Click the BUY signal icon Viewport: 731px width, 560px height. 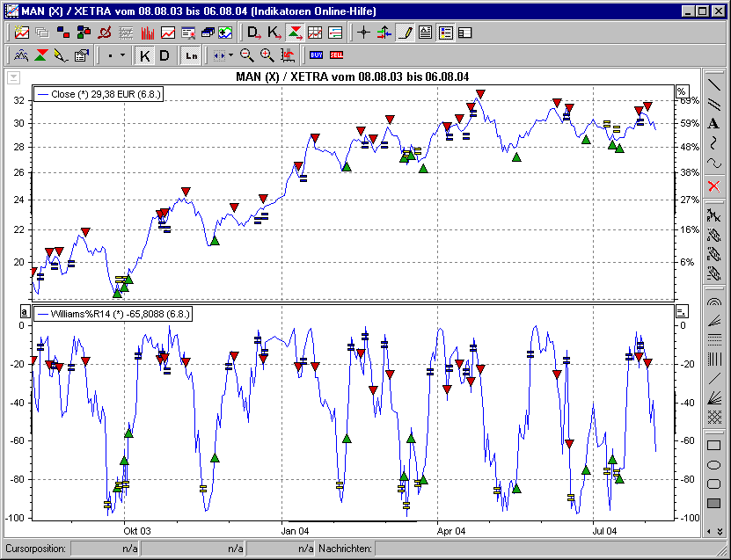click(x=317, y=55)
